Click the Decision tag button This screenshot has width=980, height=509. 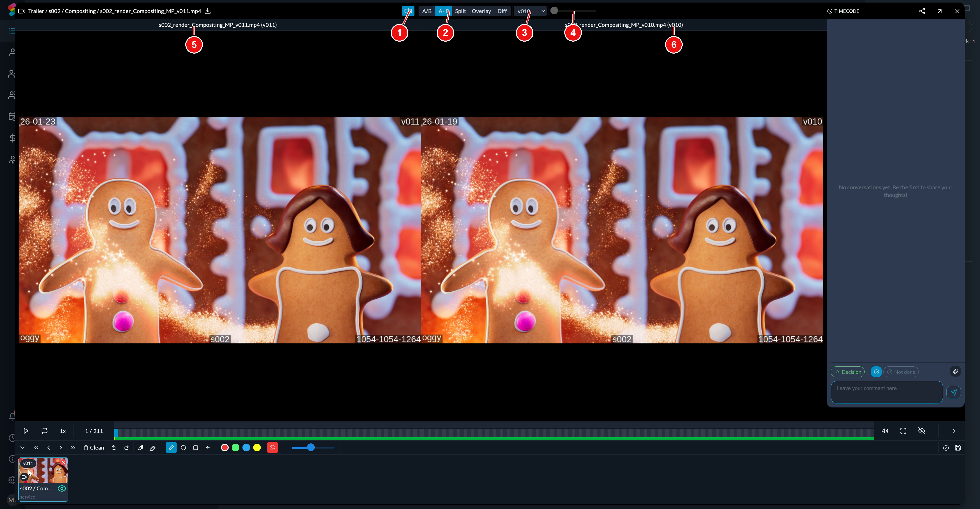click(848, 372)
